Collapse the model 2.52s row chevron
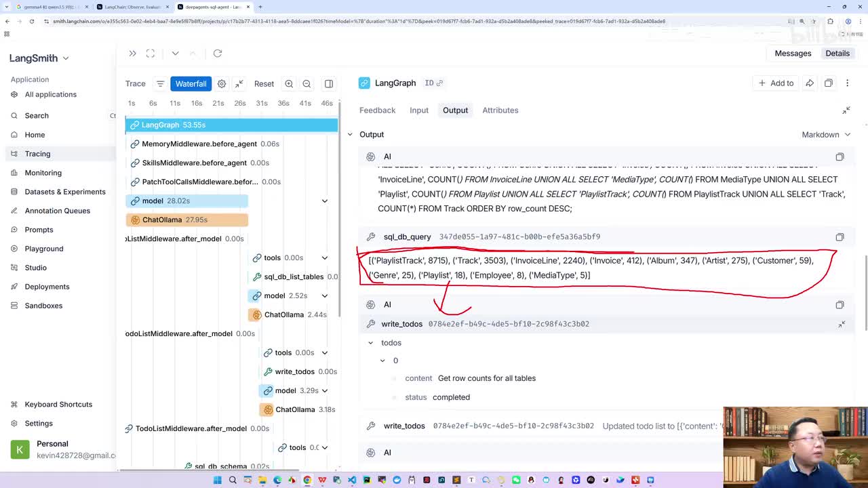The height and width of the screenshot is (488, 868). [x=324, y=296]
